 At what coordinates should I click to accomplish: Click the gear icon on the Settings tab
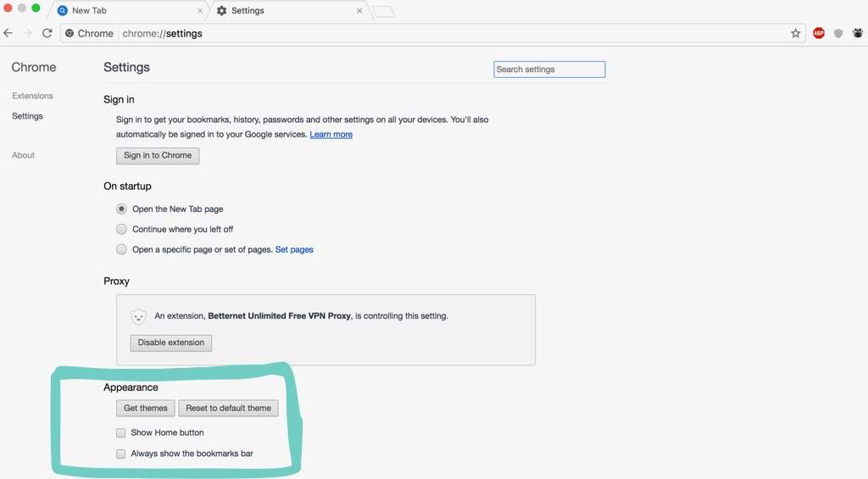[x=221, y=10]
